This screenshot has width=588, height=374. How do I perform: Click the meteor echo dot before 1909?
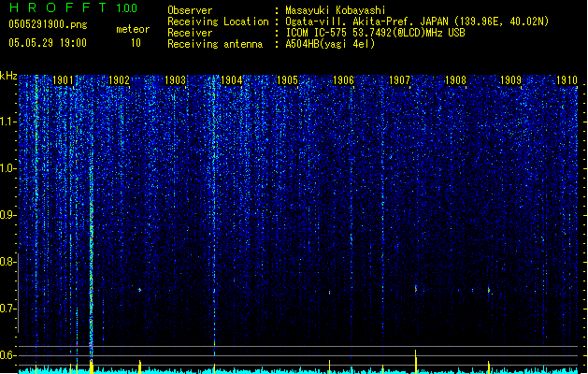489,290
